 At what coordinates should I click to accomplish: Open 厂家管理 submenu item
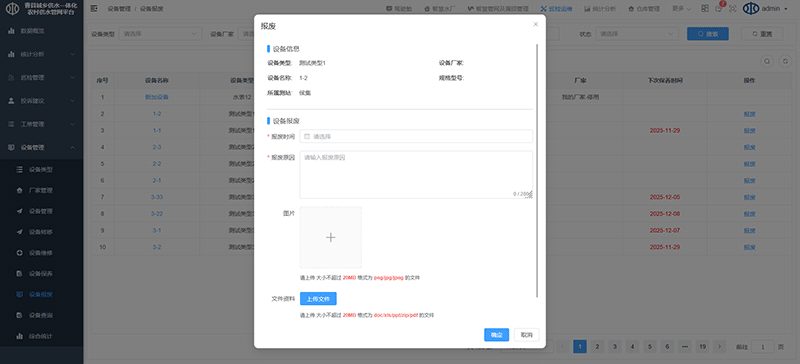pyautogui.click(x=41, y=190)
